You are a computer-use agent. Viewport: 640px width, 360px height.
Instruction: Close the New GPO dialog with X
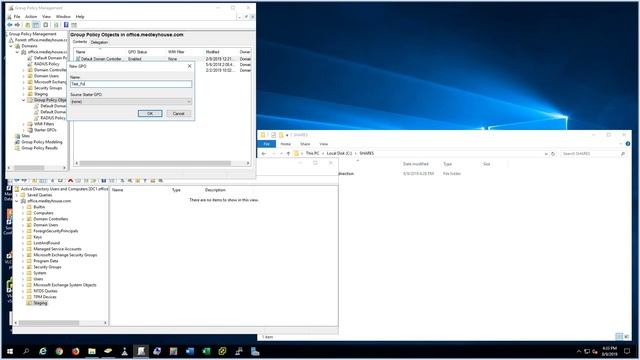189,66
